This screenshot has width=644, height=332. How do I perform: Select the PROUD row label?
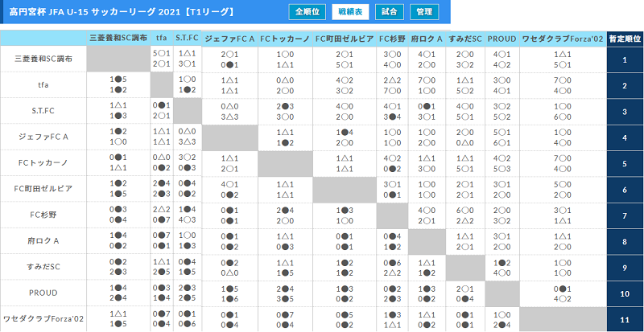pos(43,293)
